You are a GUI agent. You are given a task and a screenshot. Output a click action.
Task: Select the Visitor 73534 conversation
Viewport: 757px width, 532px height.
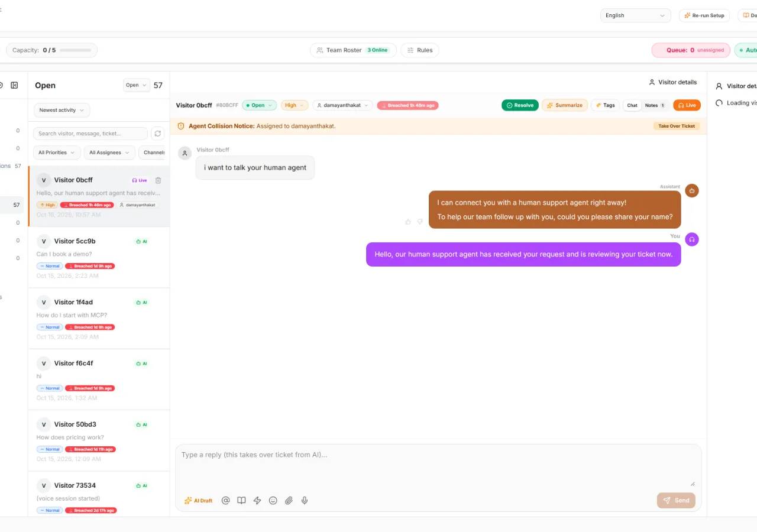tap(99, 494)
